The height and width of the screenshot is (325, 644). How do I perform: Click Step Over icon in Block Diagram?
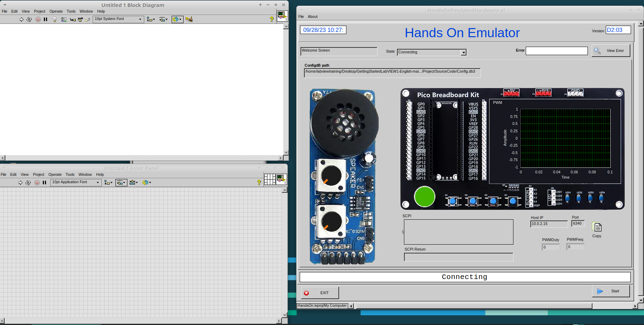pyautogui.click(x=80, y=20)
